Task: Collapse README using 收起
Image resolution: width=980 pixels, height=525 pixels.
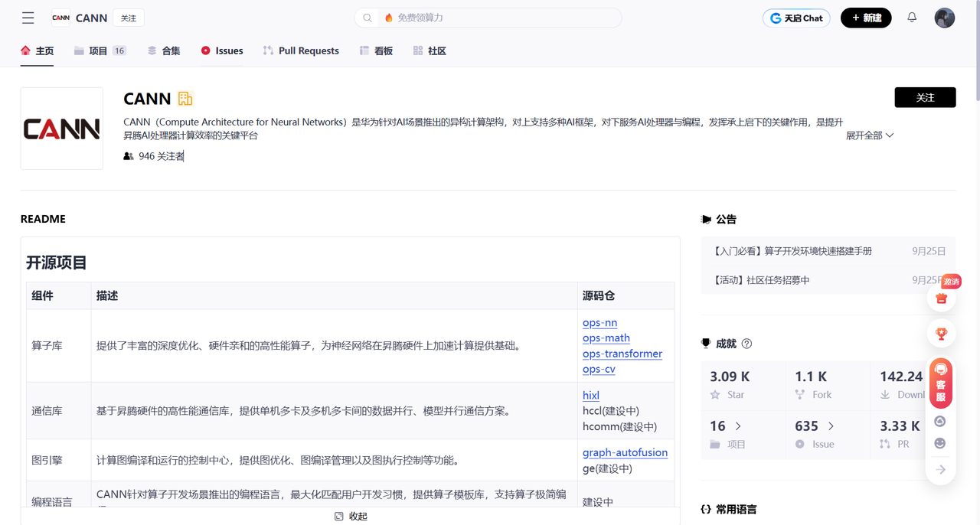Action: tap(351, 517)
